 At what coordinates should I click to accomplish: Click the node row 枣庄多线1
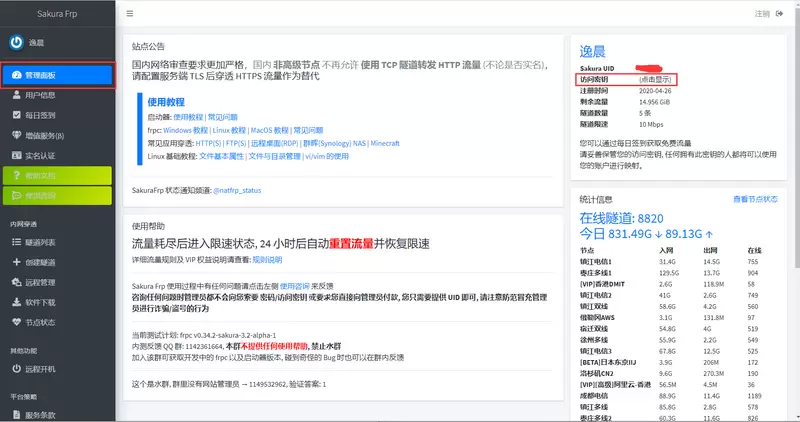click(x=679, y=273)
